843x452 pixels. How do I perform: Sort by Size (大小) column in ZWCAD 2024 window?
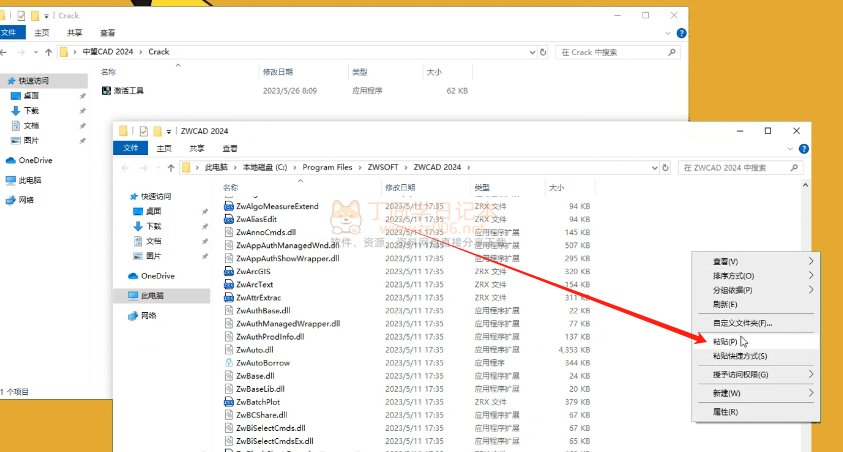[x=556, y=188]
